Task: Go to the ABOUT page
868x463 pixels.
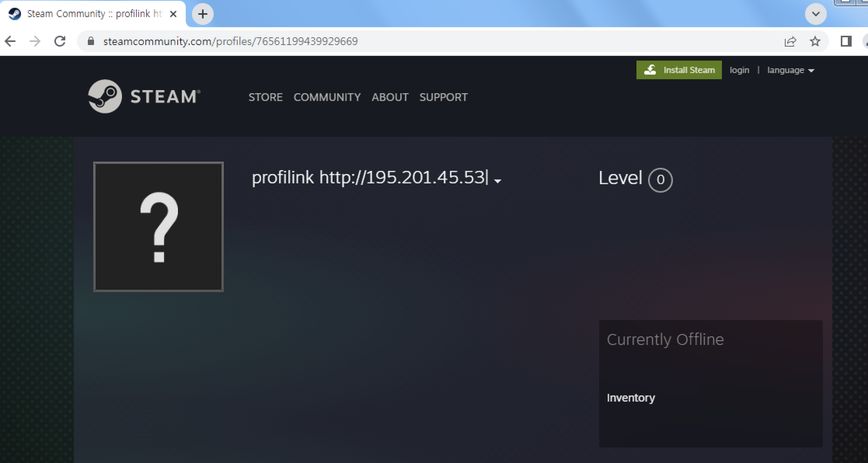Action: pos(390,97)
